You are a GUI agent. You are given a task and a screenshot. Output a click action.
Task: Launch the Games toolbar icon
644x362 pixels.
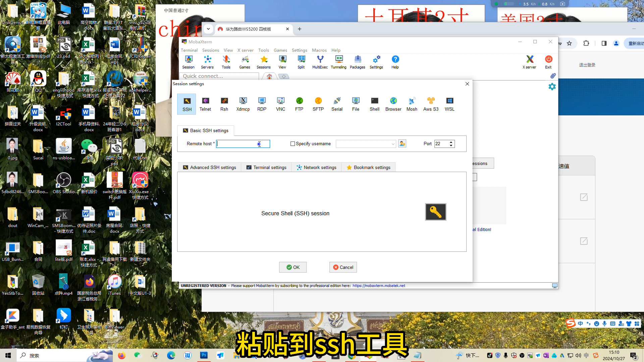point(245,62)
